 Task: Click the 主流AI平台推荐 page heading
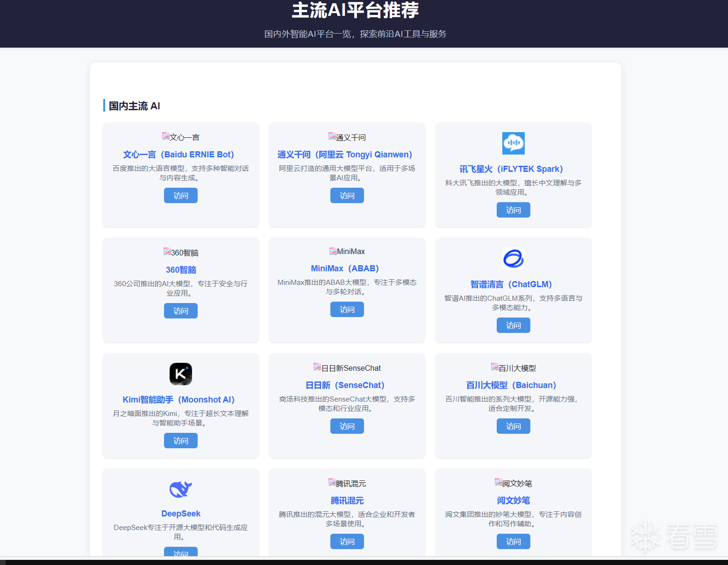click(355, 10)
